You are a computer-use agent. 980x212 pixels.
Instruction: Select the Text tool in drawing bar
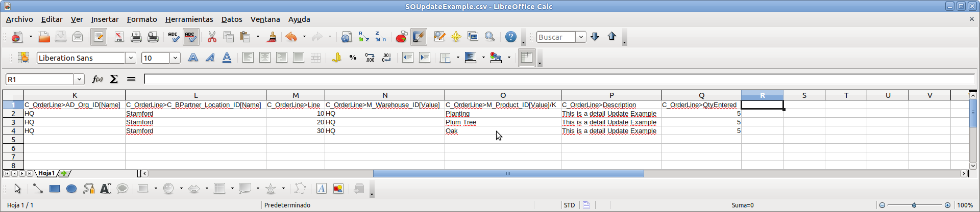tap(106, 189)
